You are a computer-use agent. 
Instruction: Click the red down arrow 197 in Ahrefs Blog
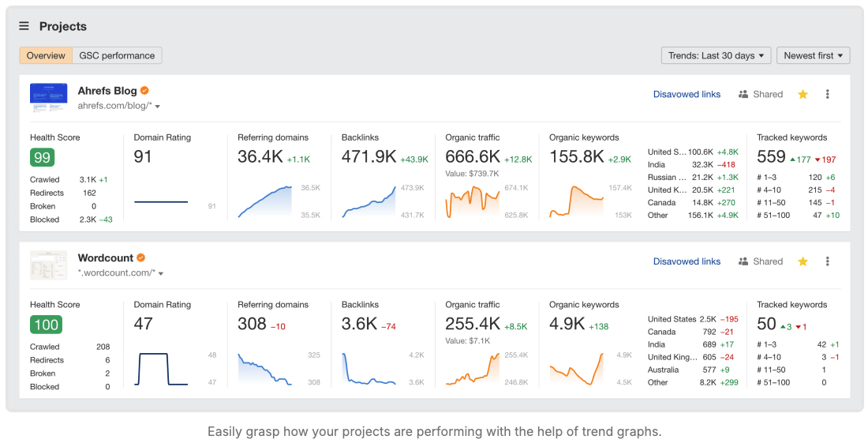[825, 160]
